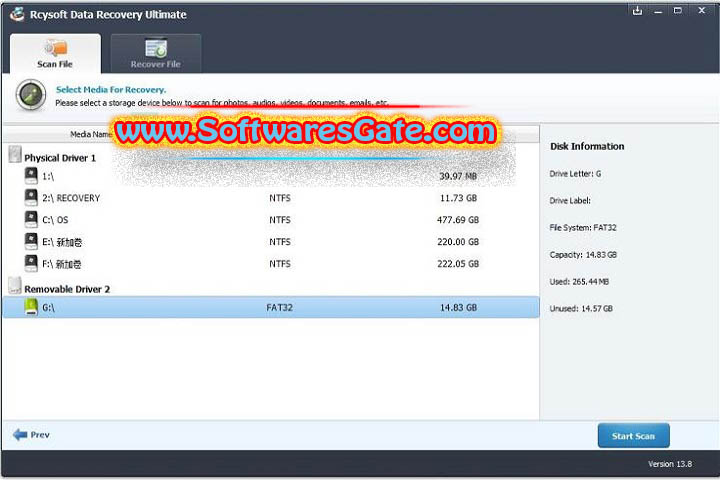Click the Disk Information heading
This screenshot has height=480, width=720.
pyautogui.click(x=587, y=146)
